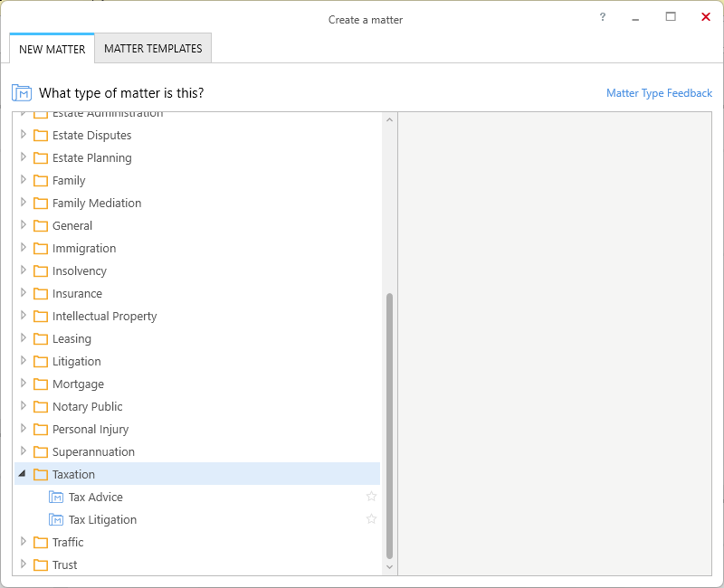Click the Trust folder icon
The image size is (724, 588).
pyautogui.click(x=40, y=565)
